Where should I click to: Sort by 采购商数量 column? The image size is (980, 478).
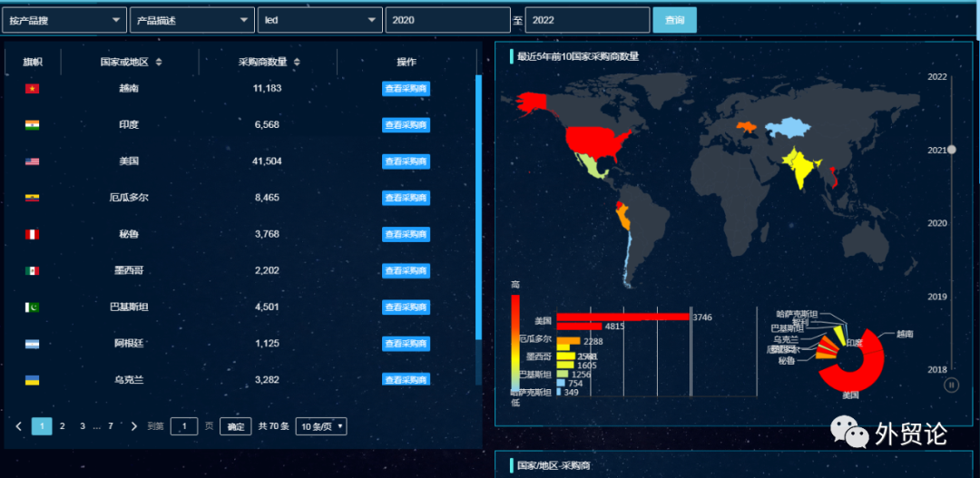(x=297, y=62)
